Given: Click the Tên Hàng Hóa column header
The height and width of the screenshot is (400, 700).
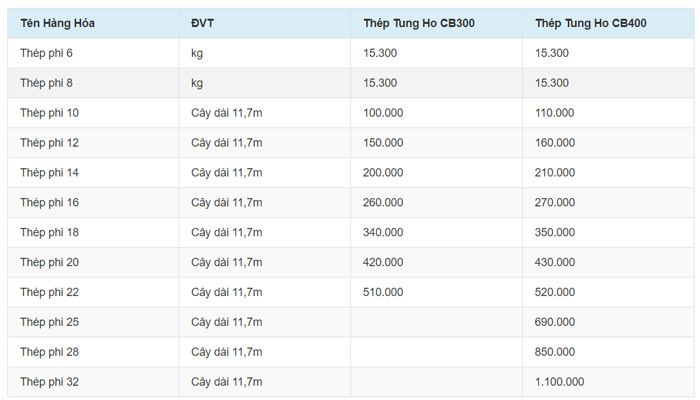Looking at the screenshot, I should 57,22.
